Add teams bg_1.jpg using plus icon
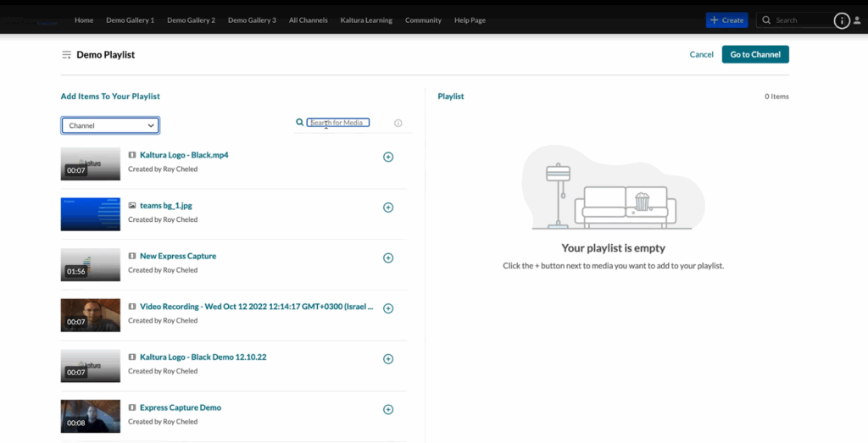Image resolution: width=868 pixels, height=443 pixels. pos(388,208)
